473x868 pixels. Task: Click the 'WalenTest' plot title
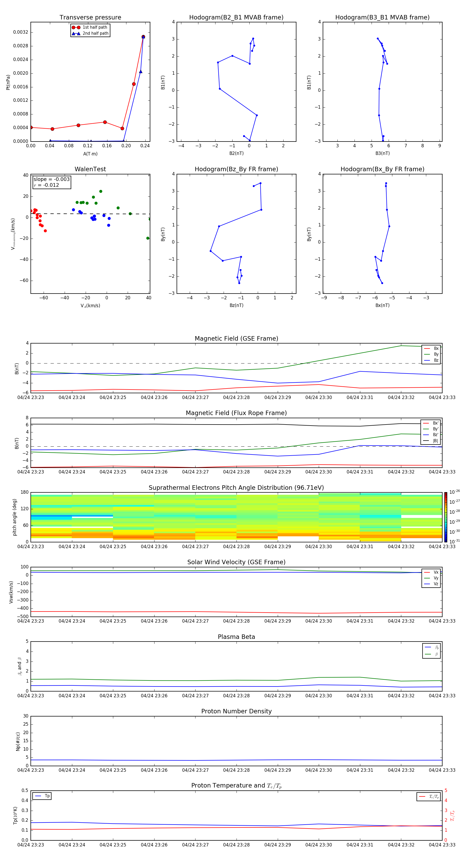coord(90,169)
